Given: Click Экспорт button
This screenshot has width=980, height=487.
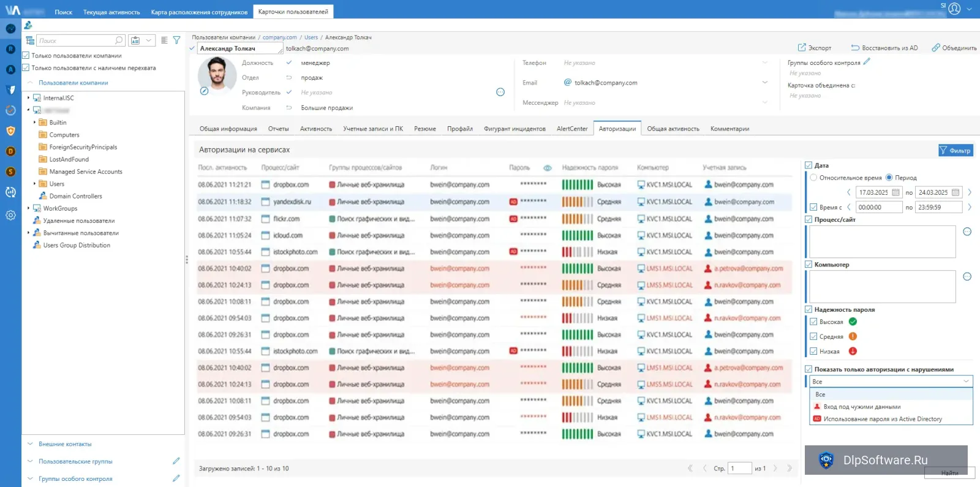Looking at the screenshot, I should (x=815, y=48).
